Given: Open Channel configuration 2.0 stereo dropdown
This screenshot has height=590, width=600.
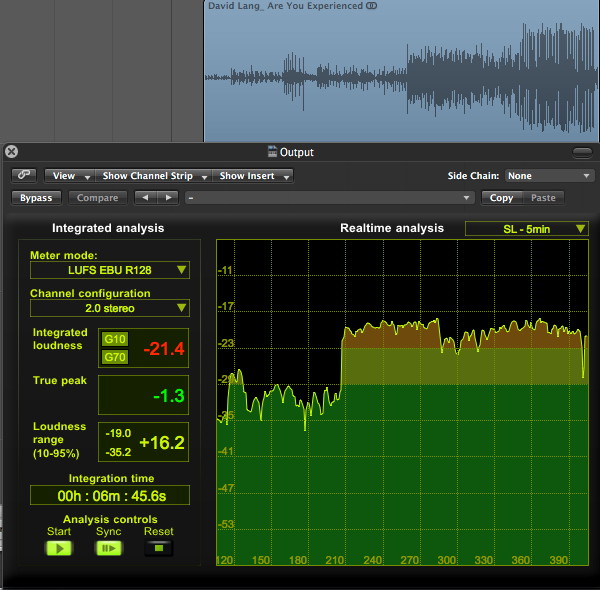Looking at the screenshot, I should point(110,308).
